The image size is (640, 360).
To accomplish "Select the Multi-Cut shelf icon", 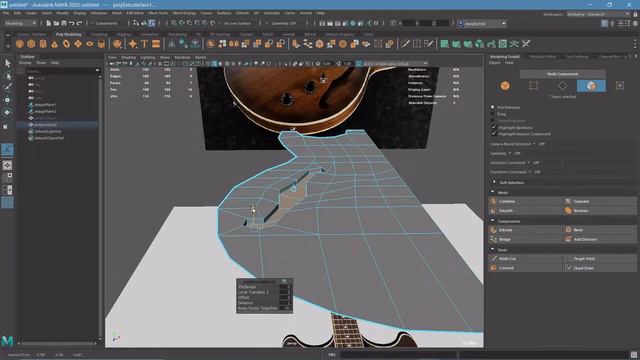I will click(x=405, y=44).
